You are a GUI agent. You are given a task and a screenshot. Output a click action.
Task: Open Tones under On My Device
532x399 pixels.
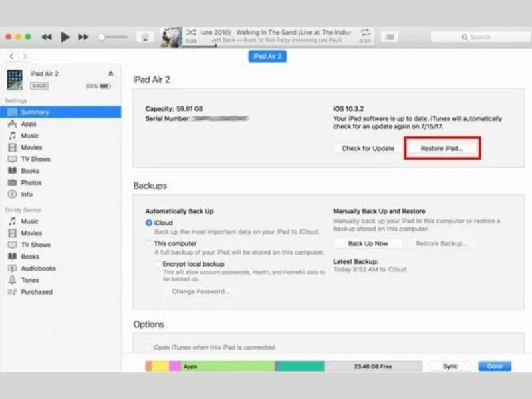click(x=61, y=280)
